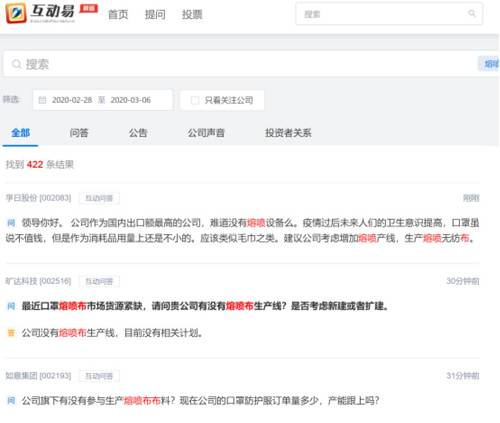Switch to the 问答 tab
Screen dimensions: 500x423
click(79, 133)
